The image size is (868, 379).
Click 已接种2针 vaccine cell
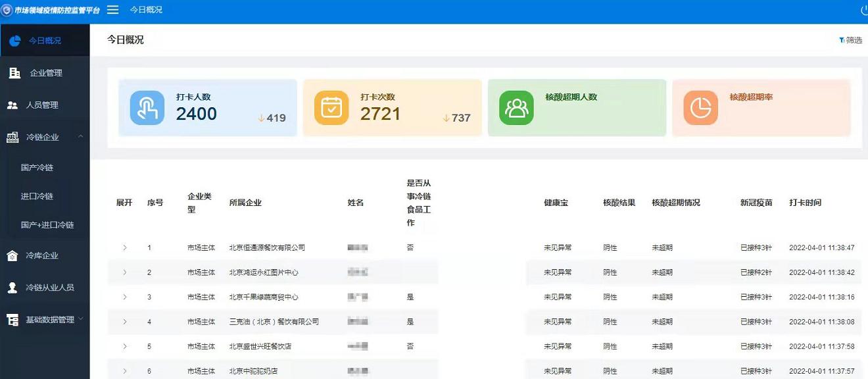click(756, 272)
